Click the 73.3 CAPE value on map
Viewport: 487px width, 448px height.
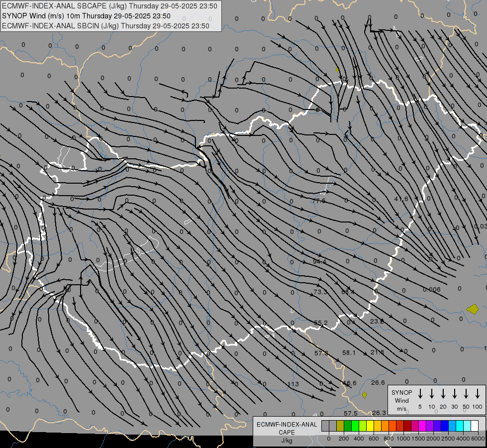[320, 292]
